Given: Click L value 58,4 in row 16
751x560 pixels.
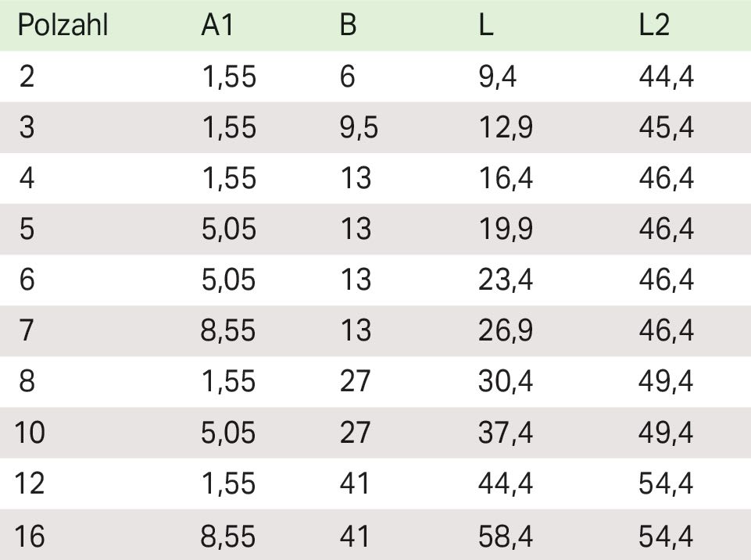Looking at the screenshot, I should [505, 536].
